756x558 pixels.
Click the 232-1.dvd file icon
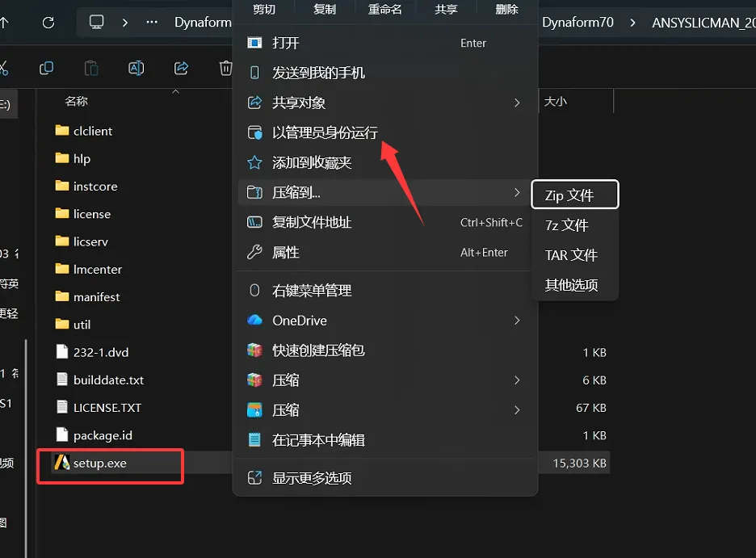coord(62,352)
